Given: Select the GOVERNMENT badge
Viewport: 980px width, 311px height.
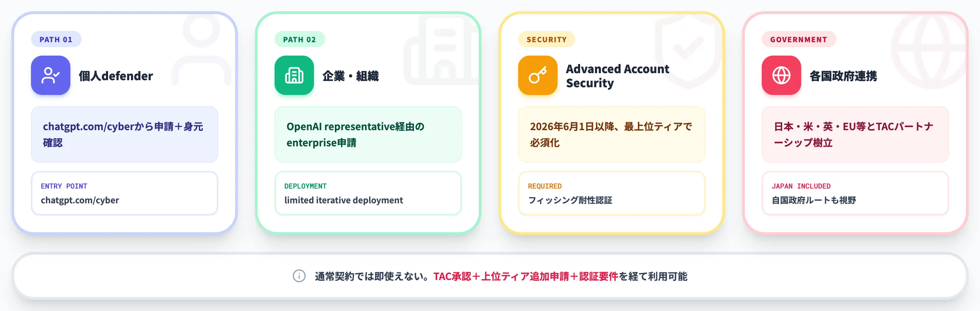Looking at the screenshot, I should click(x=798, y=39).
